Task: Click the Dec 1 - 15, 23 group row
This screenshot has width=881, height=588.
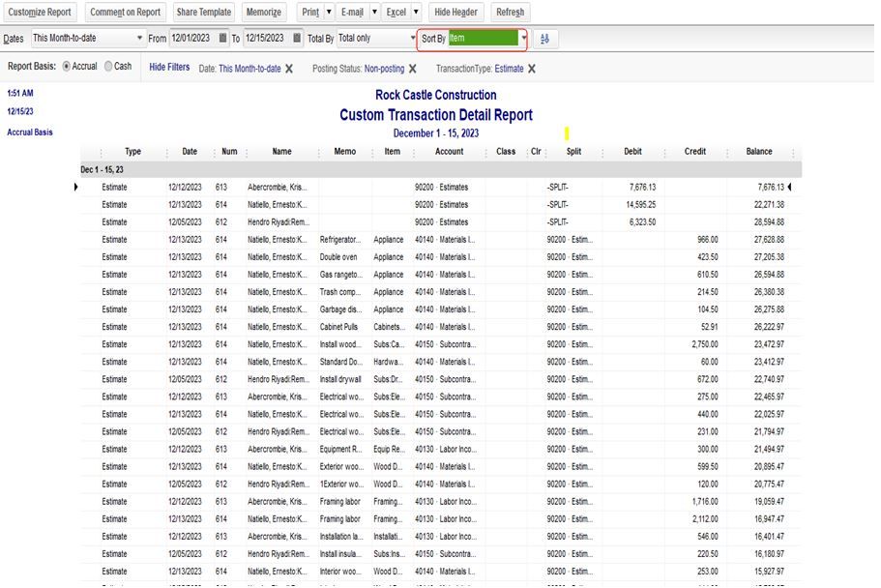Action: pos(441,170)
